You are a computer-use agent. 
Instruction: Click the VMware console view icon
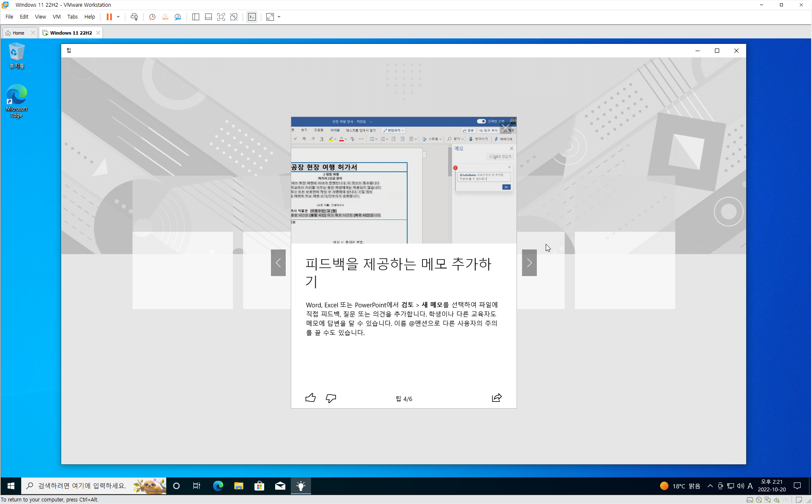[x=252, y=17]
